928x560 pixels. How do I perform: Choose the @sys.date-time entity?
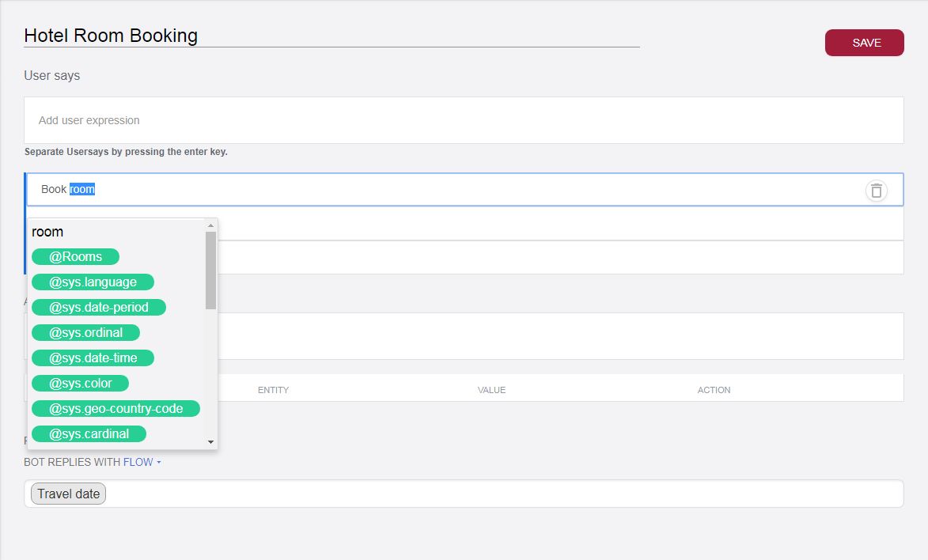point(93,358)
